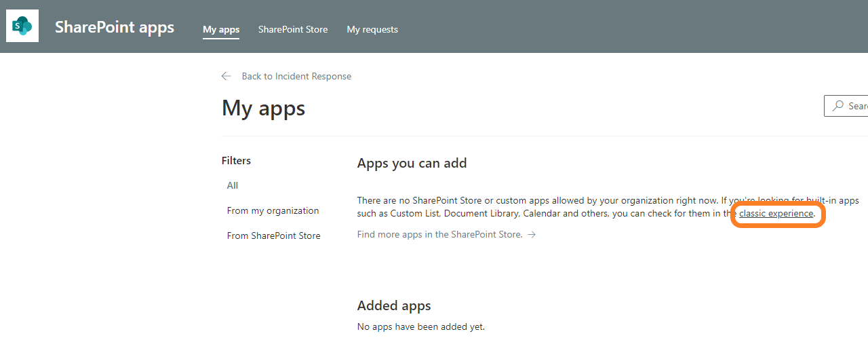Click the Filters label
The height and width of the screenshot is (357, 868).
tap(236, 161)
